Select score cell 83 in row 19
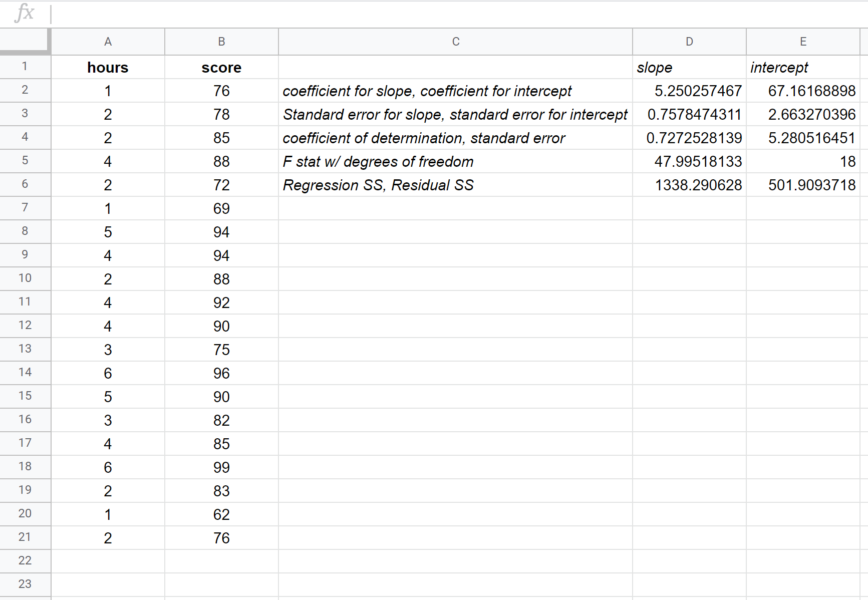This screenshot has height=600, width=868. (221, 491)
